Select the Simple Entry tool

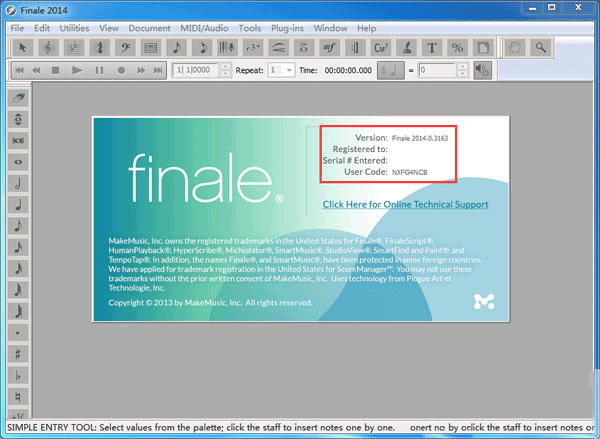[176, 48]
